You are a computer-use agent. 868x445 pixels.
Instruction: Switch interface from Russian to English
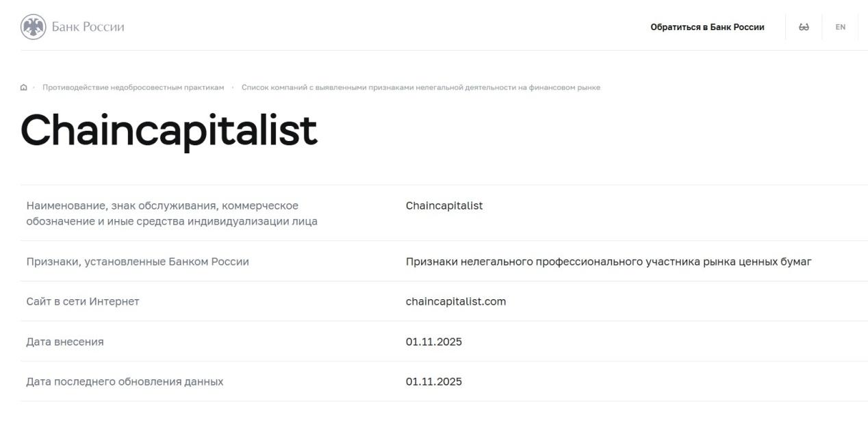click(x=840, y=27)
